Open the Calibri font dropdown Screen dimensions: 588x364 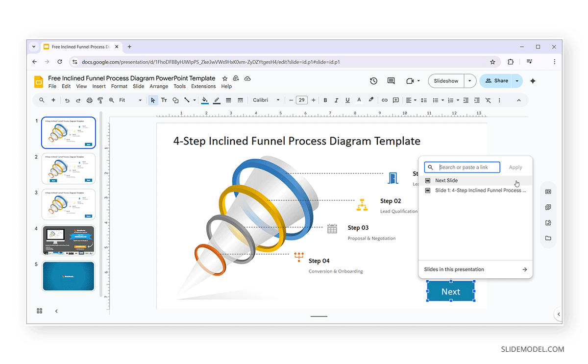pos(266,100)
